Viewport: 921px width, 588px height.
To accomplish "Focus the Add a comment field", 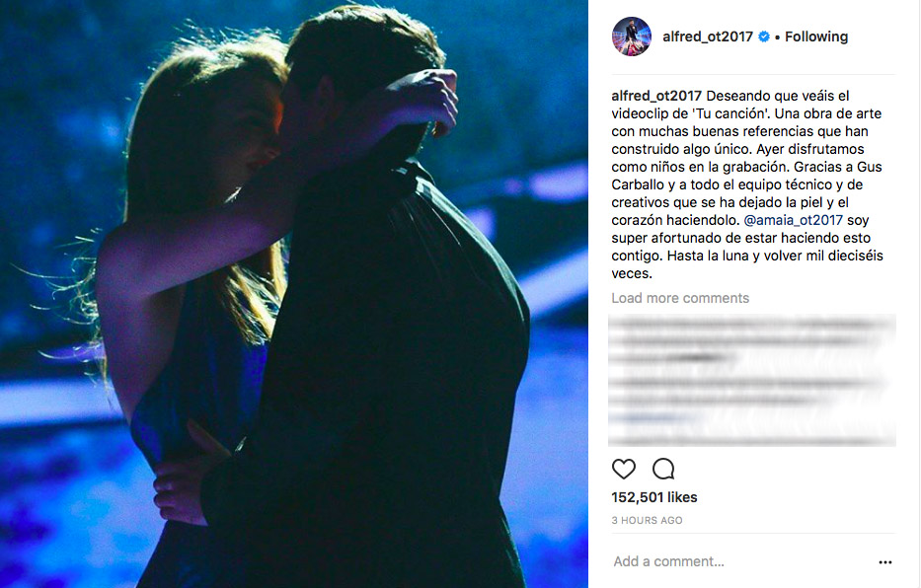I will (740, 561).
